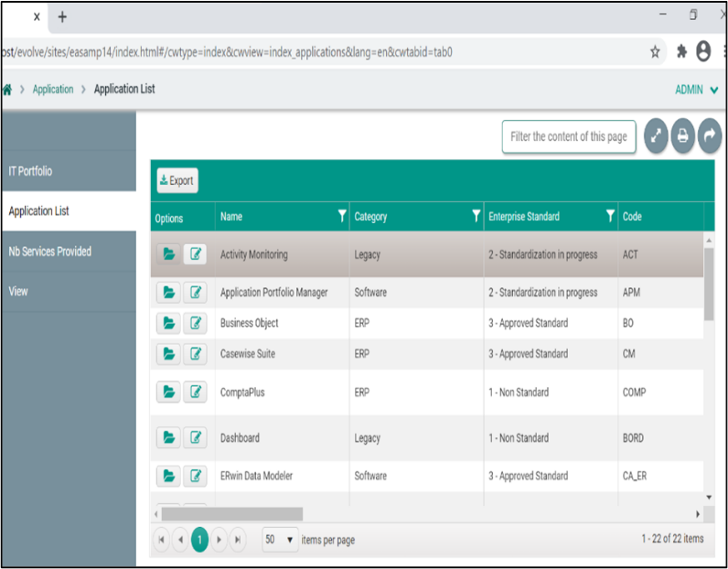Click edit icon for ERwin Data Modeler
The image size is (728, 569).
point(195,476)
